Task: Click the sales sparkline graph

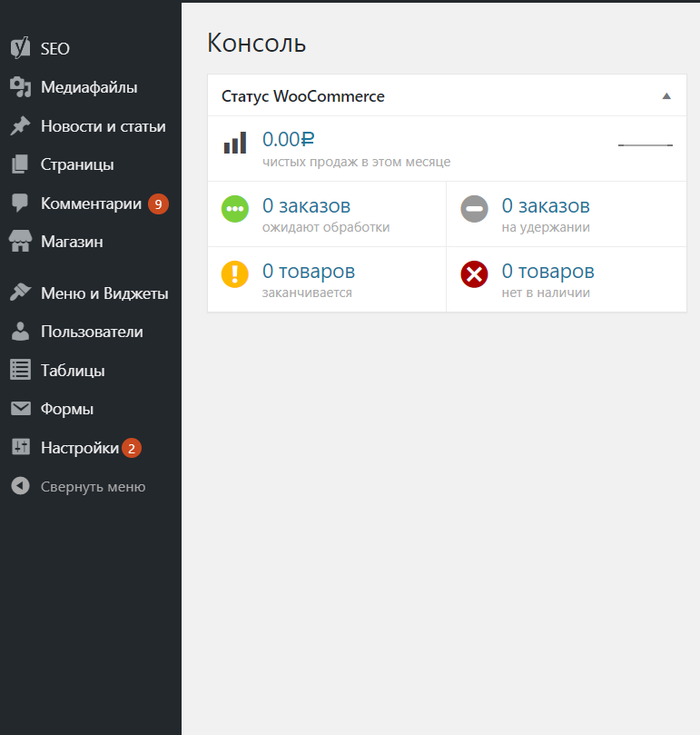Action: tap(646, 145)
